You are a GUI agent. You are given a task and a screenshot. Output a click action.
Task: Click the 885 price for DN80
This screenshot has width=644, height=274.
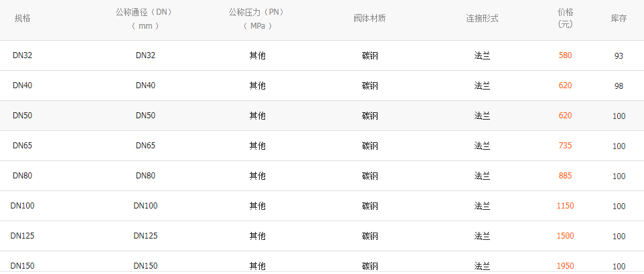coord(565,176)
